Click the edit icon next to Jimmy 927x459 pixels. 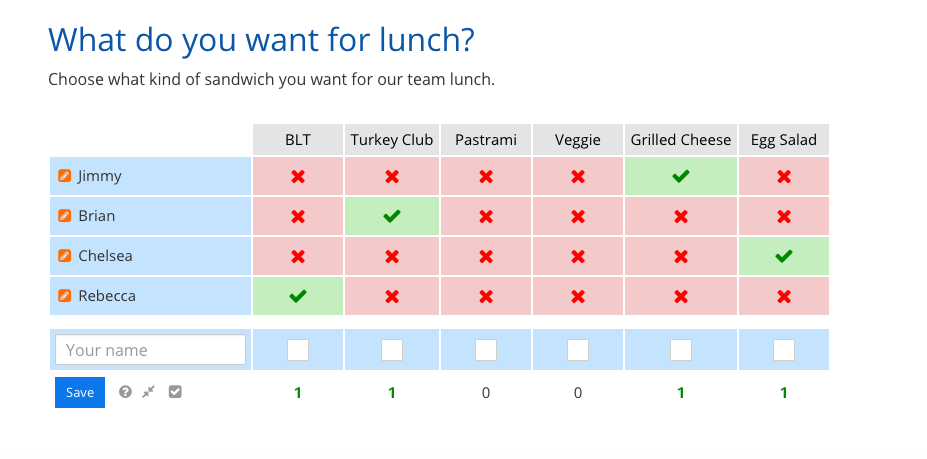[65, 176]
